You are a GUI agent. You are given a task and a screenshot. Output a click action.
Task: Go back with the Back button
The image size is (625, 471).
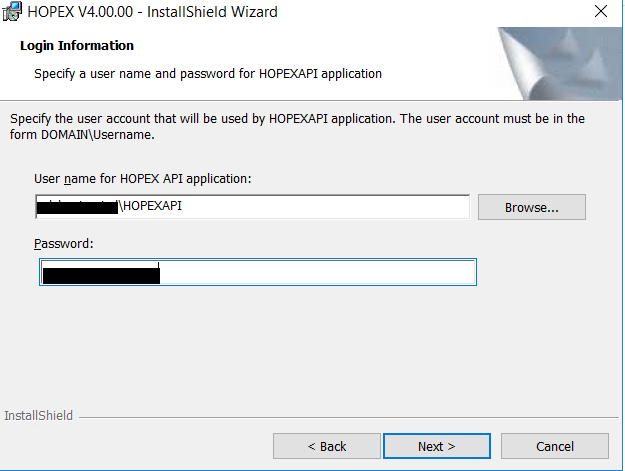click(327, 446)
